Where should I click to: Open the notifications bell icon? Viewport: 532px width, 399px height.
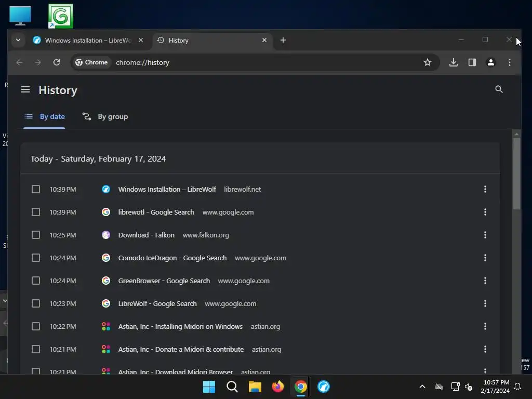pyautogui.click(x=518, y=387)
